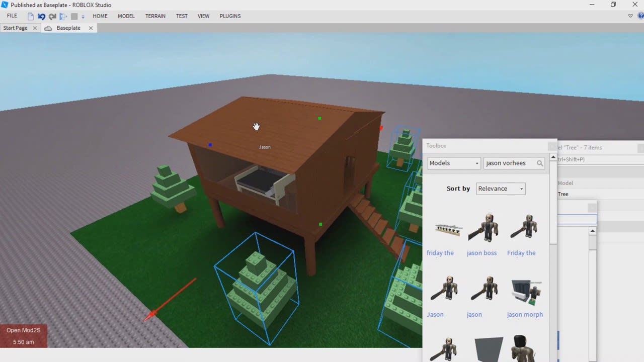
Task: Expand the Sort by Relevance dropdown
Action: click(501, 189)
